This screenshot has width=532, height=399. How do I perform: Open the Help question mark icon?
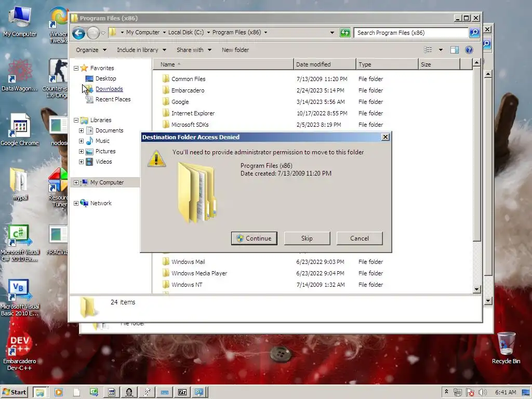click(469, 50)
